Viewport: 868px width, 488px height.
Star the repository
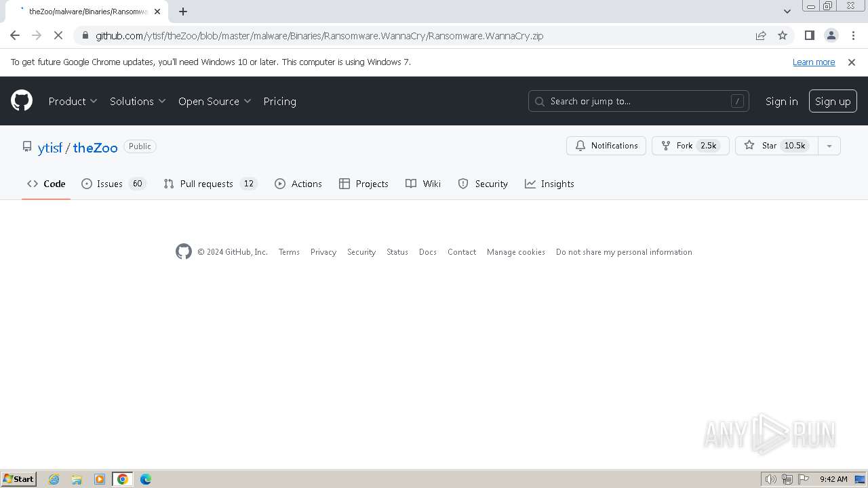(776, 146)
